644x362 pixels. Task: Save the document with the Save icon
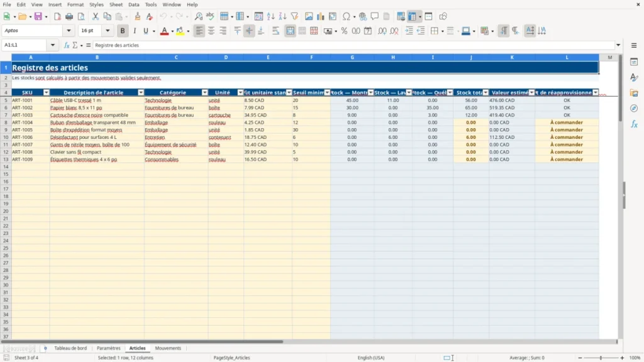(x=38, y=16)
